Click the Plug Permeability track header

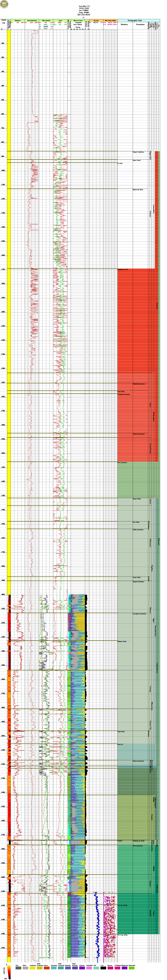110,20
